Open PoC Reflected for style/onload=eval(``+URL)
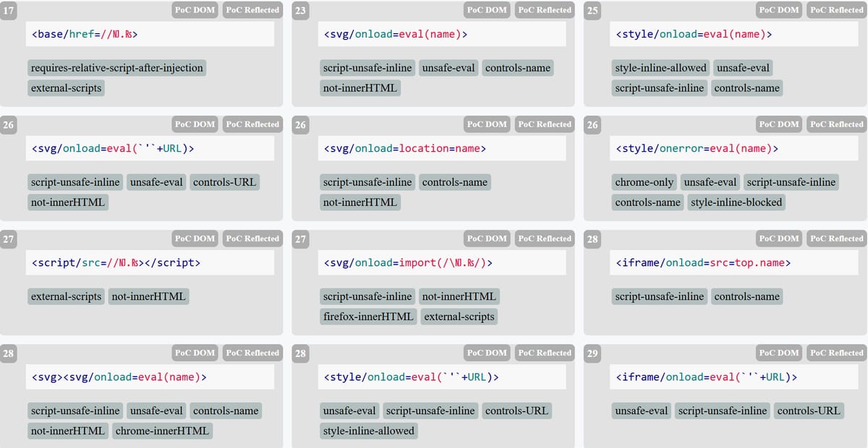Screen dimensions: 868x448 click(x=545, y=353)
